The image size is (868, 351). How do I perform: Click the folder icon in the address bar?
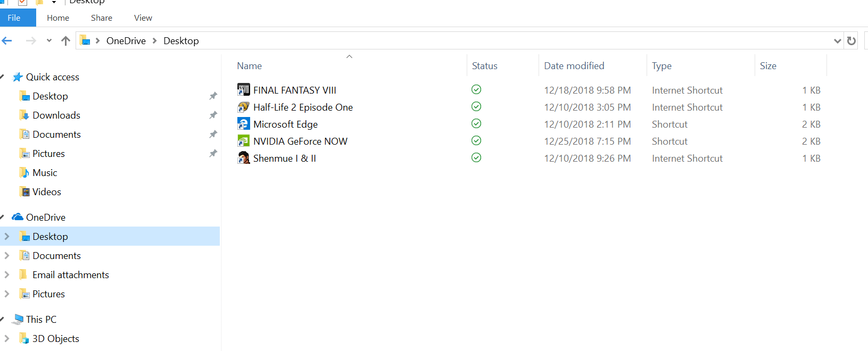coord(85,40)
